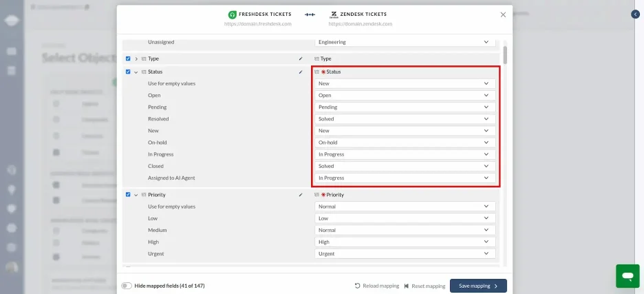Image resolution: width=644 pixels, height=294 pixels.
Task: Click Reset mapping
Action: (x=425, y=286)
